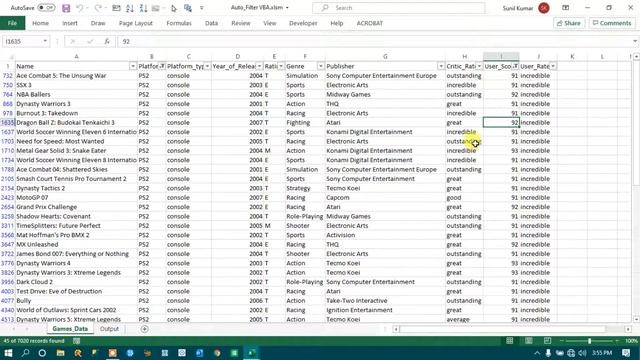This screenshot has width=640, height=360.
Task: Open the Critic_Rating filter dropdown
Action: [x=479, y=66]
